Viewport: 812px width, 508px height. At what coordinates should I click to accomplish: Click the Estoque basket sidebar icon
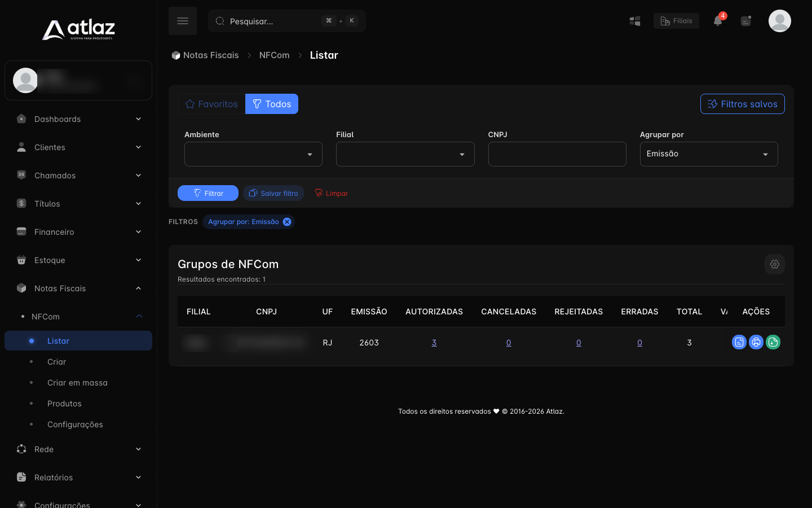click(x=21, y=260)
